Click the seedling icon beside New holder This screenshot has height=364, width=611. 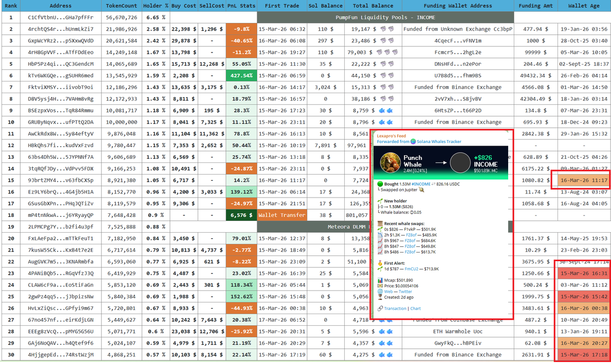[380, 201]
